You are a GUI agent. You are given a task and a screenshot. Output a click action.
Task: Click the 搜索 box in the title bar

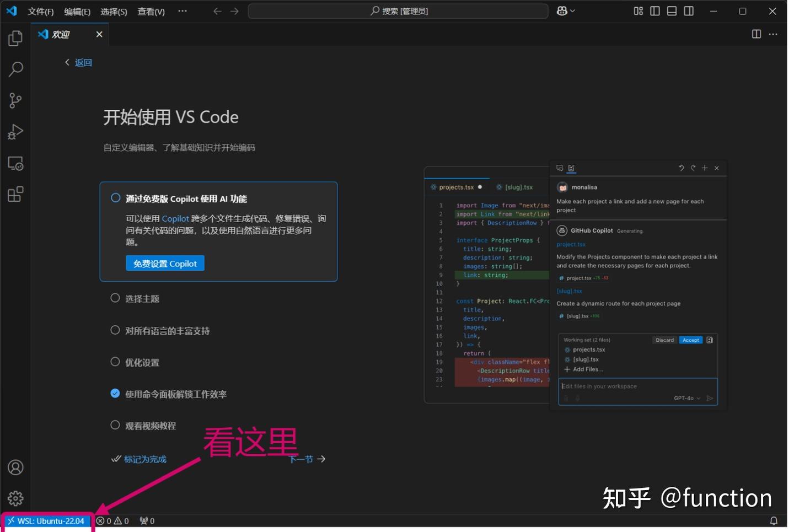[x=399, y=10]
